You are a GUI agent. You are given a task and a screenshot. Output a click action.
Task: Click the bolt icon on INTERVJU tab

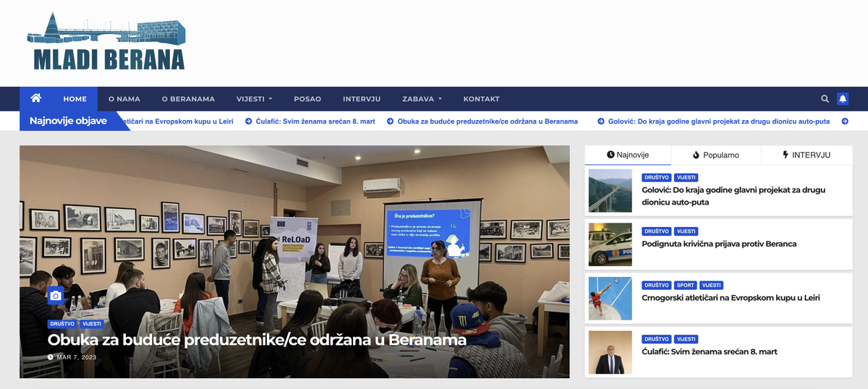click(x=786, y=155)
